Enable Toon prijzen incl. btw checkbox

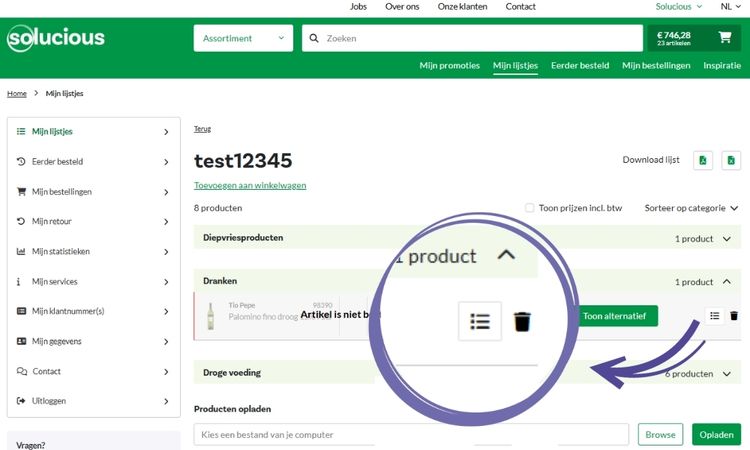pyautogui.click(x=530, y=208)
